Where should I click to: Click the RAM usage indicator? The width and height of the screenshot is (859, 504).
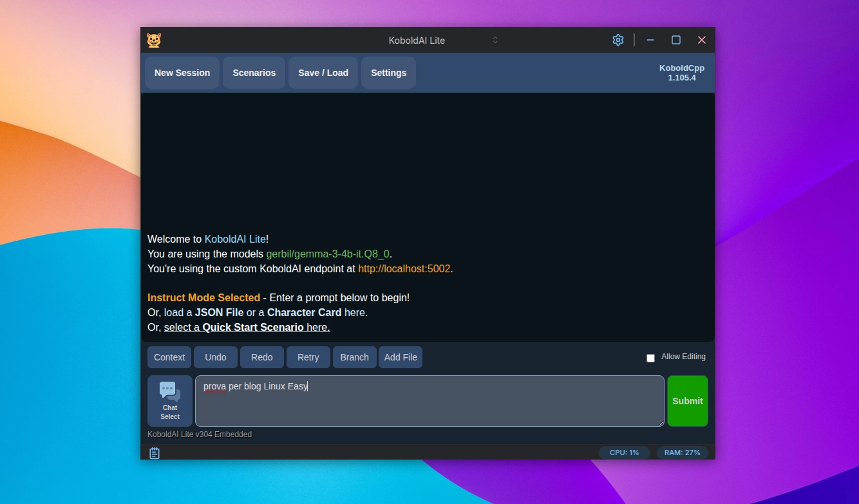pos(682,453)
